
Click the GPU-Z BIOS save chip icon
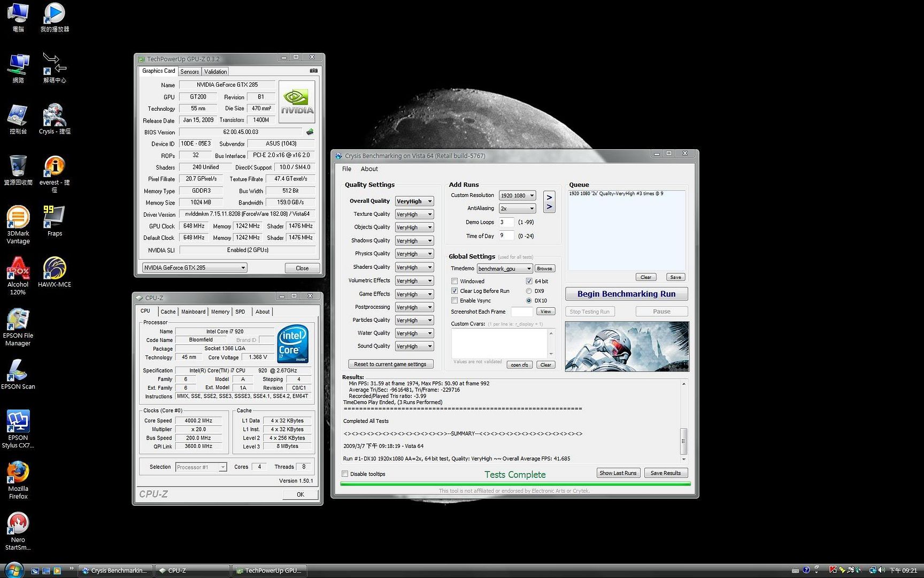point(310,132)
